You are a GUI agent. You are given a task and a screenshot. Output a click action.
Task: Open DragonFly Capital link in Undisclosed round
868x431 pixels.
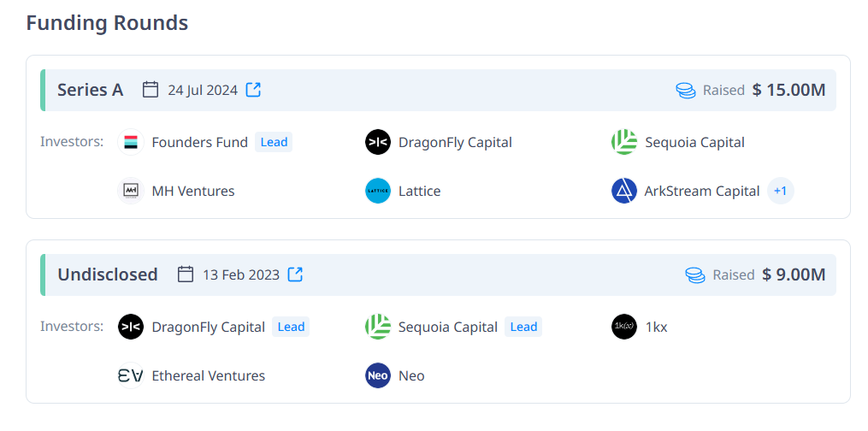[x=208, y=328]
